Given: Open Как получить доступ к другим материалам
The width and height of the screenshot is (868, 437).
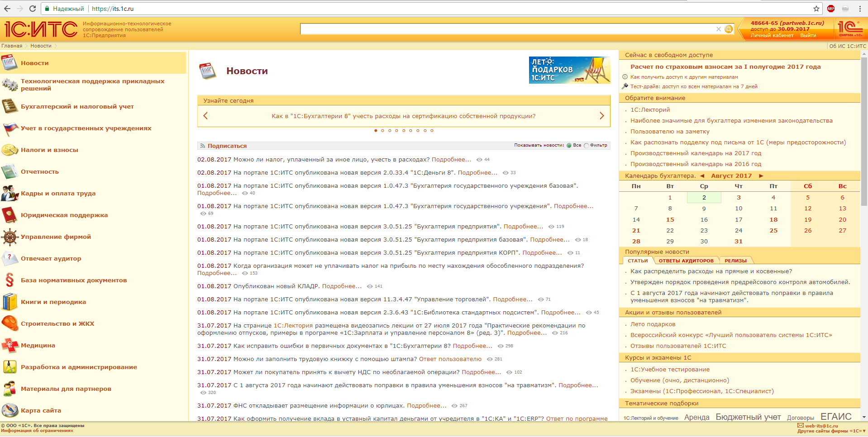Looking at the screenshot, I should tap(684, 77).
